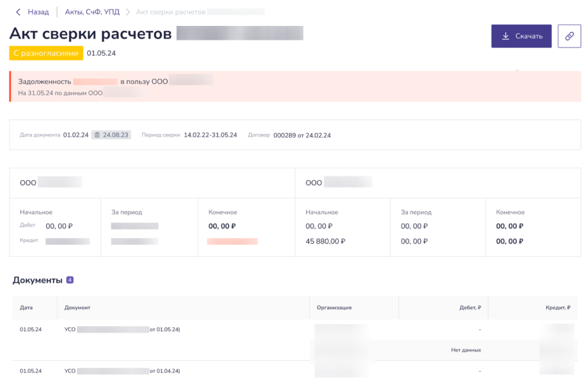Click the back arrow next to Назад
This screenshot has width=588, height=380.
18,12
